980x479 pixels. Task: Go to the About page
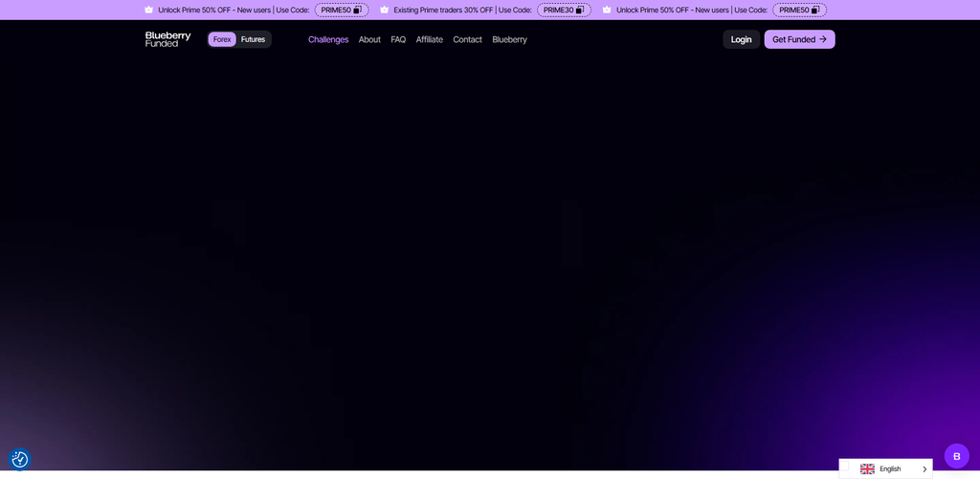(x=369, y=39)
